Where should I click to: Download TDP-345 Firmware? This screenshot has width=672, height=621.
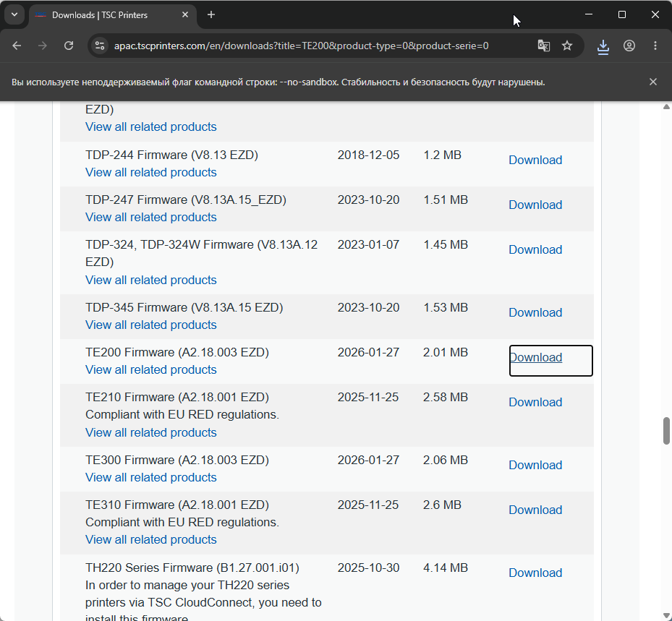coord(535,312)
